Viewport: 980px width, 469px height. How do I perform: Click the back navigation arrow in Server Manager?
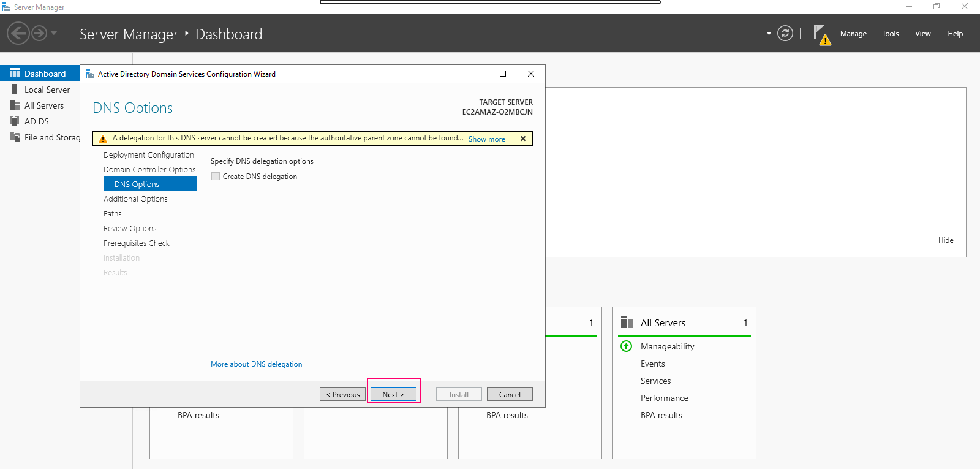(18, 33)
